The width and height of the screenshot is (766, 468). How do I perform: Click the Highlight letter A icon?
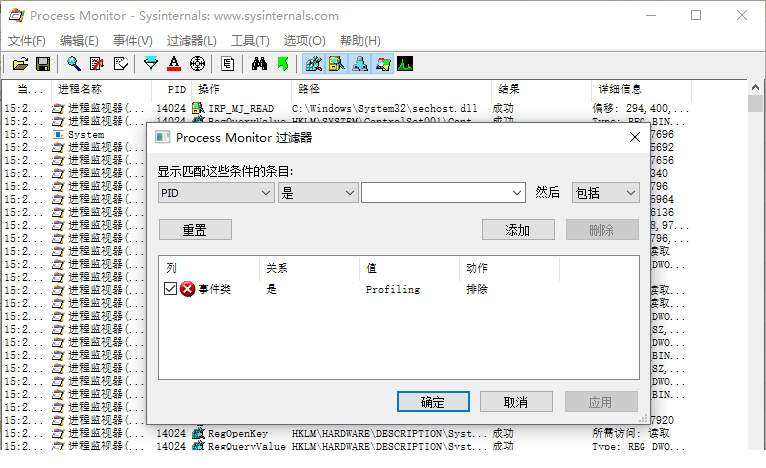point(174,64)
